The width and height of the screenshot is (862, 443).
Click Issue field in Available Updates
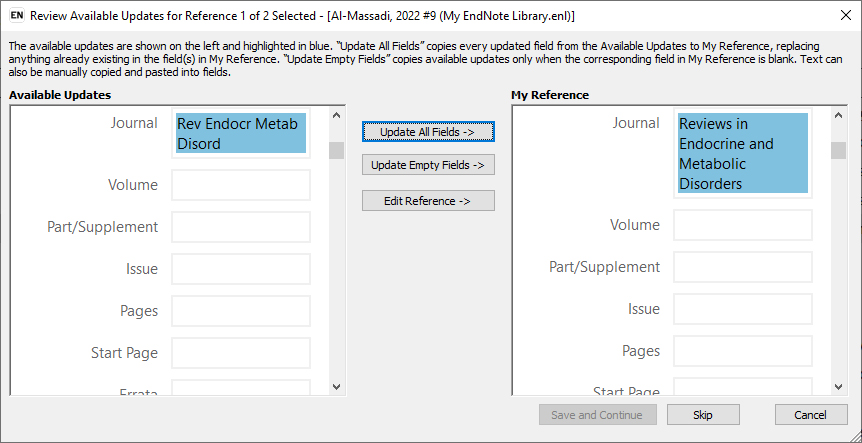click(x=241, y=269)
